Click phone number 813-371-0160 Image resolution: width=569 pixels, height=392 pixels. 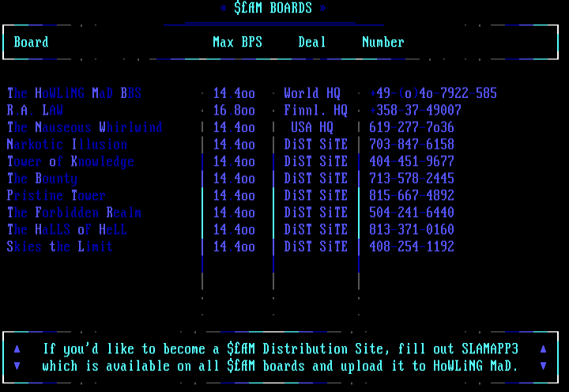coord(412,230)
